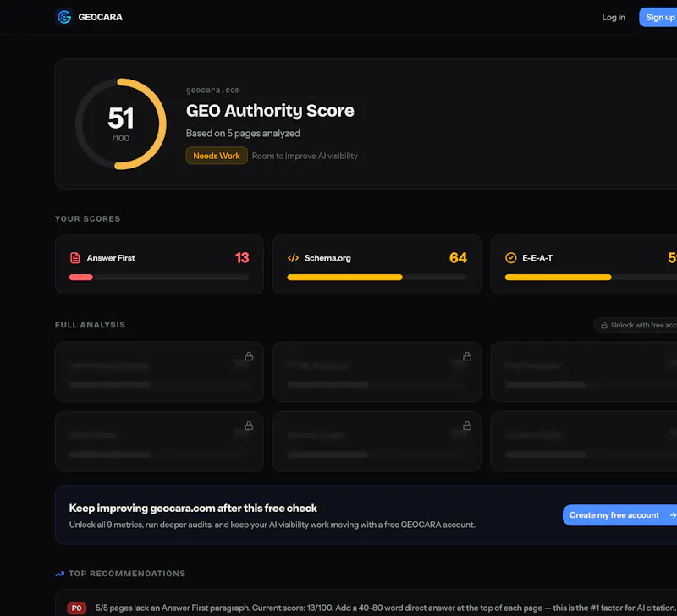The height and width of the screenshot is (616, 677).
Task: Click the Answer First document icon
Action: pyautogui.click(x=75, y=258)
